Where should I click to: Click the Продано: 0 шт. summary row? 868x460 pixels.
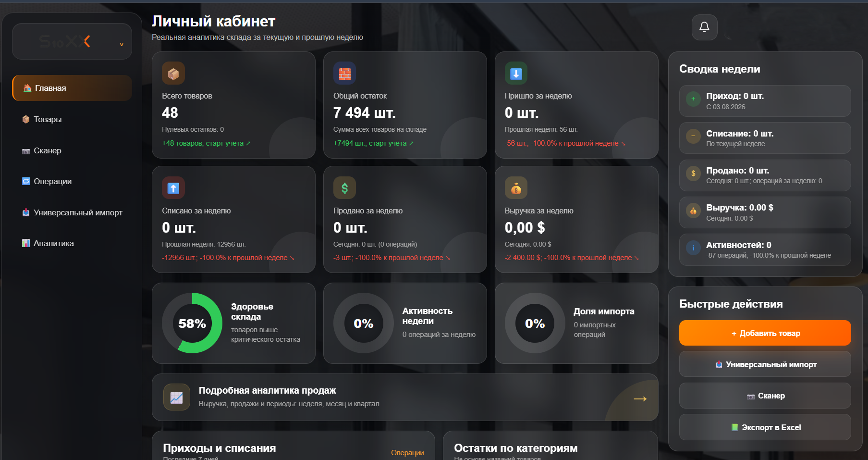(x=765, y=175)
